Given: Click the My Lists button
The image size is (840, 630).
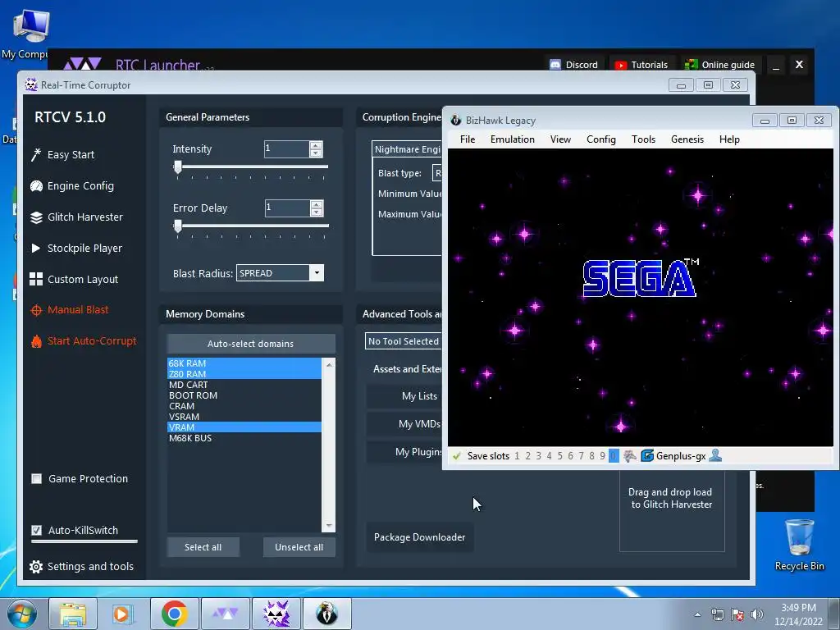Looking at the screenshot, I should point(404,396).
